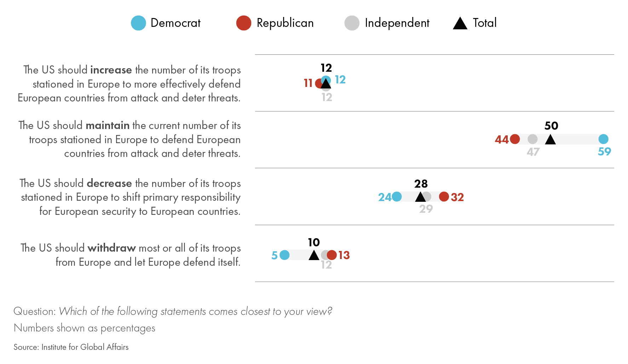Image resolution: width=628 pixels, height=364 pixels.
Task: Select the Democrat dot at 59 percent
Action: click(x=603, y=139)
